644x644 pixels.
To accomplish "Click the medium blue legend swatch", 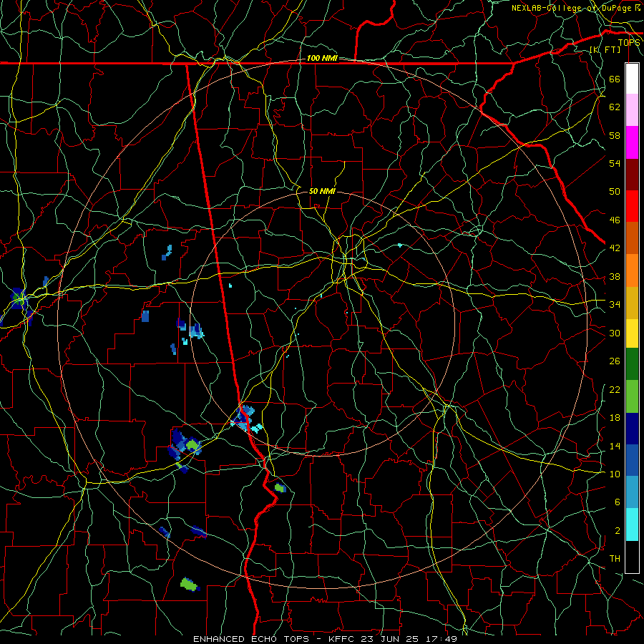I will pos(632,461).
